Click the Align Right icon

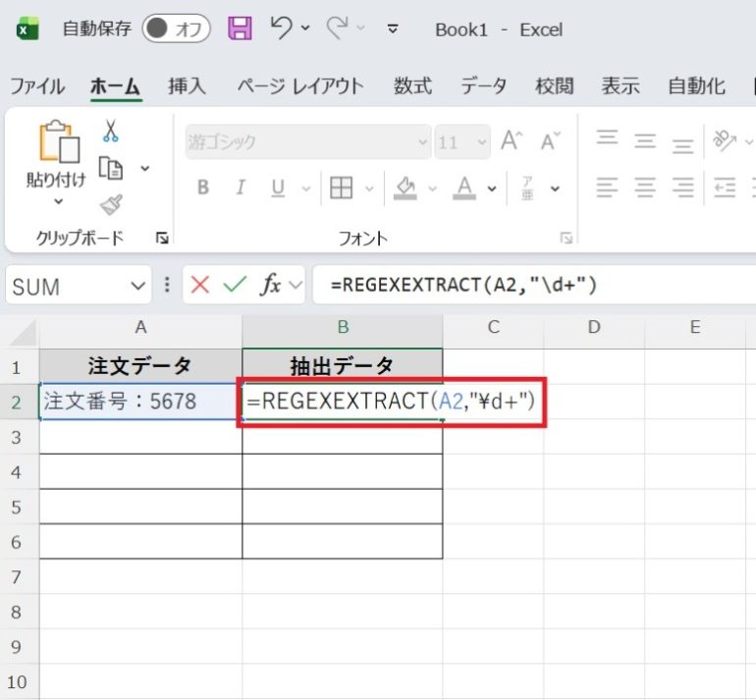click(683, 188)
